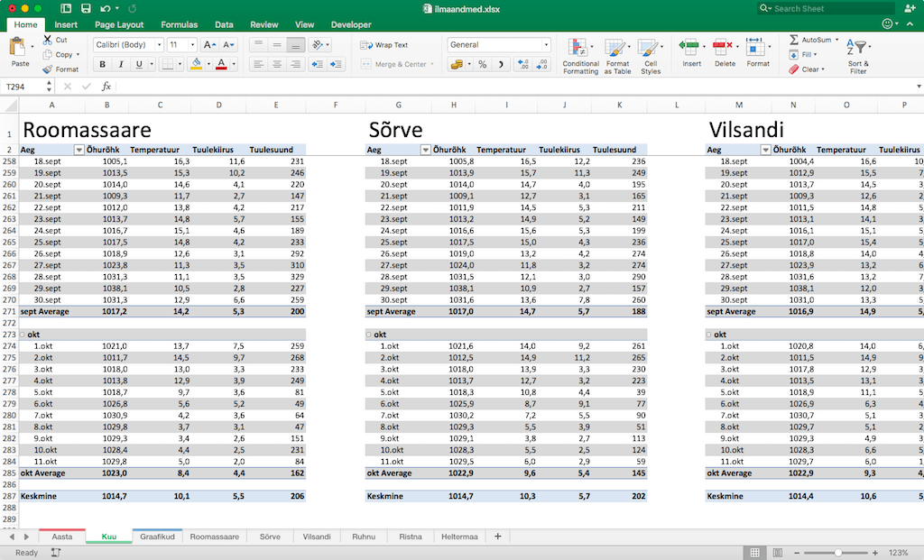The image size is (924, 560).
Task: Open Conditional Formatting
Action: click(580, 56)
